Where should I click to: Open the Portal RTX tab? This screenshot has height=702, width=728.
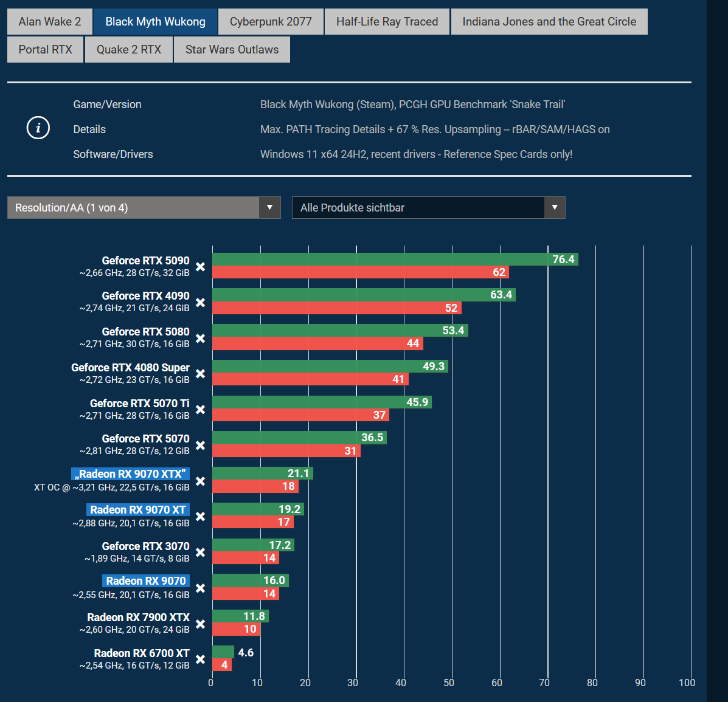point(46,49)
